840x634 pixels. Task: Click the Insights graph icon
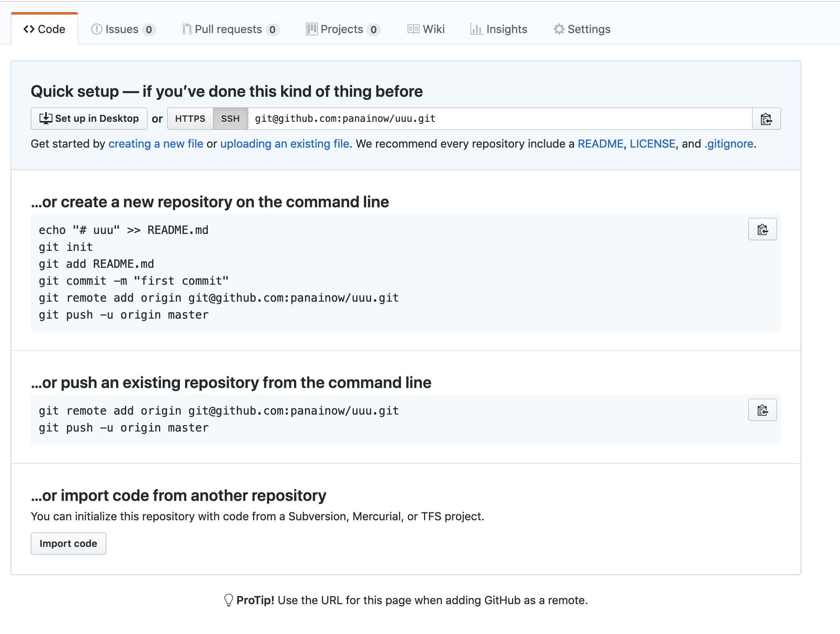[476, 29]
